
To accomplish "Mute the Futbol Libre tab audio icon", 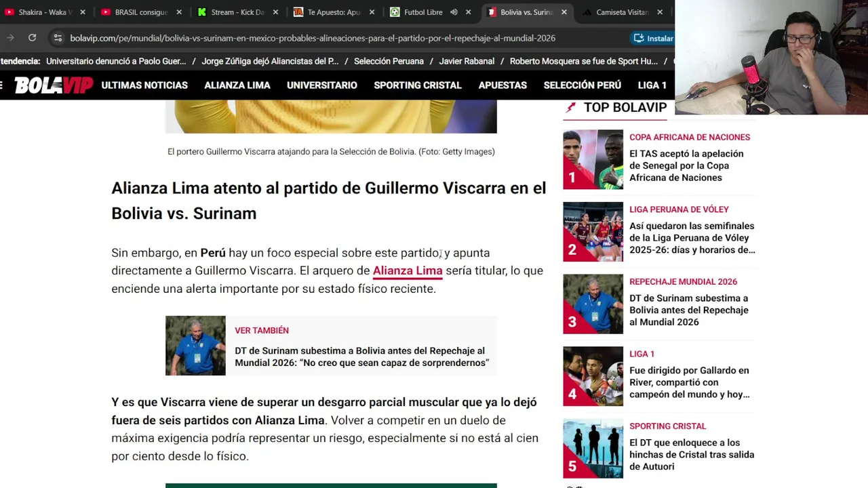I will pyautogui.click(x=454, y=12).
